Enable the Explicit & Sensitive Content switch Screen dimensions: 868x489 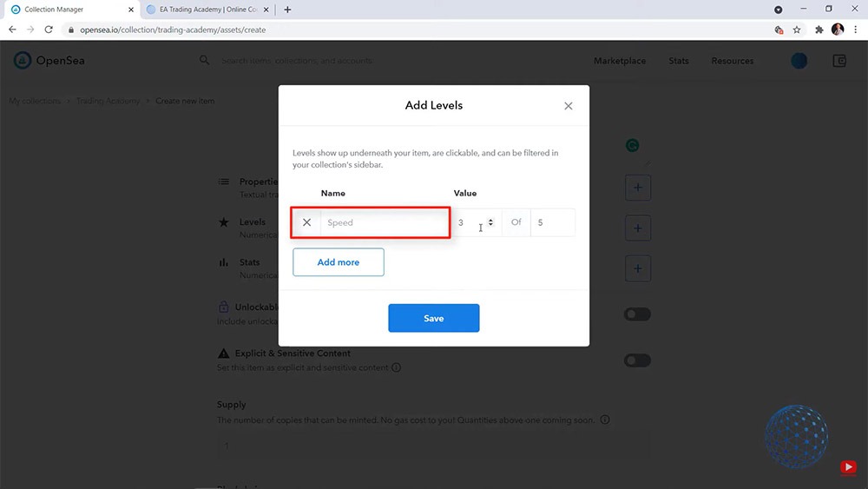coord(637,360)
